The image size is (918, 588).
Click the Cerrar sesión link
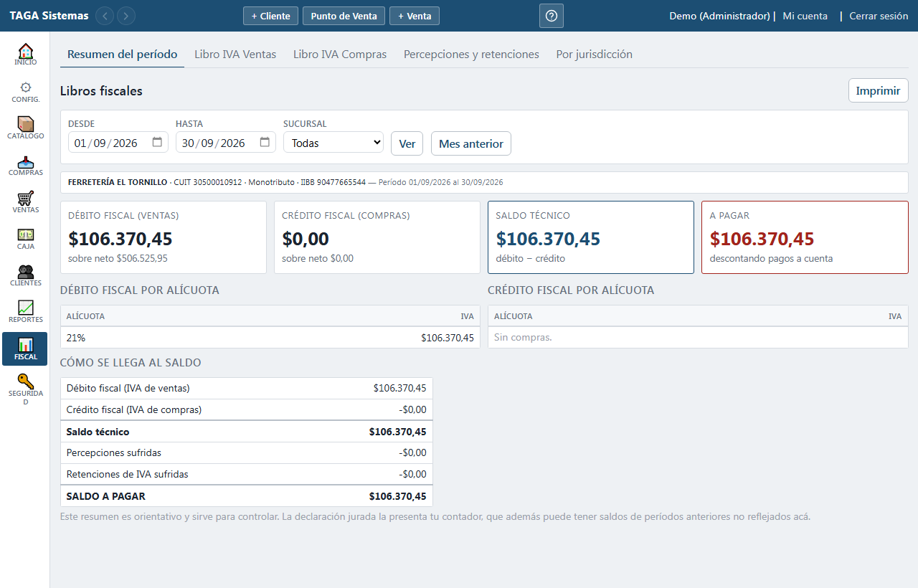click(x=879, y=16)
